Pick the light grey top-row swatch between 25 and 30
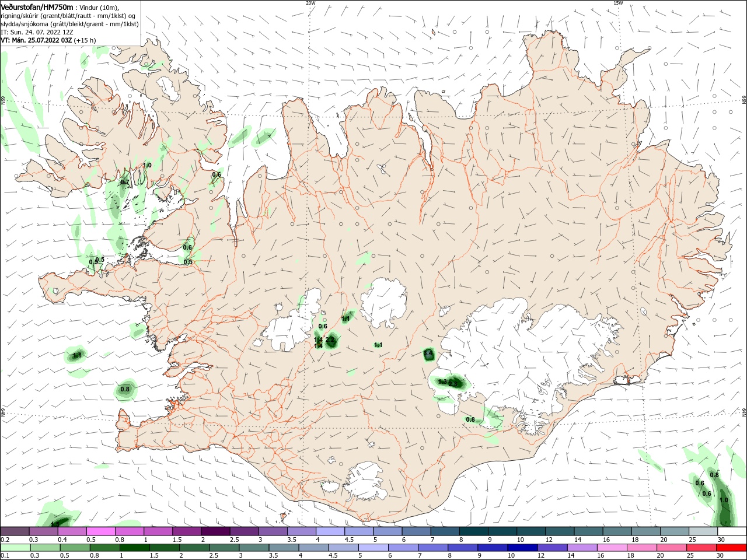This screenshot has width=747, height=560. pos(703,531)
